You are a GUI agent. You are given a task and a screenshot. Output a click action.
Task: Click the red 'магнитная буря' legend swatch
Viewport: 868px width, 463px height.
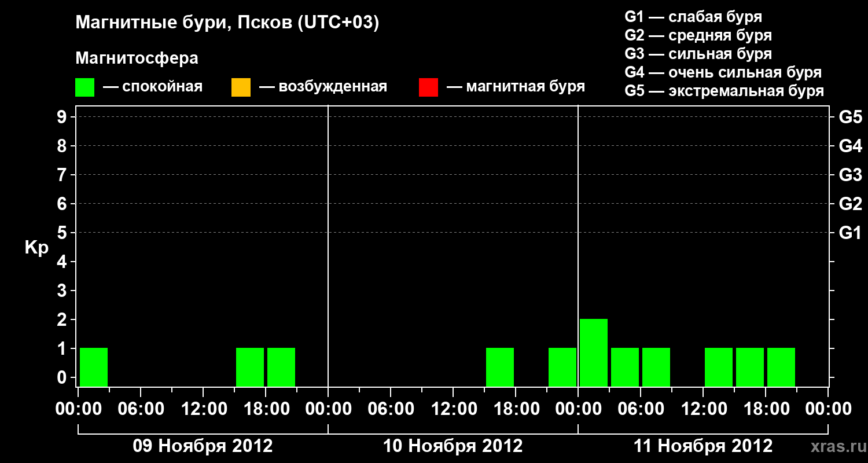coord(428,87)
